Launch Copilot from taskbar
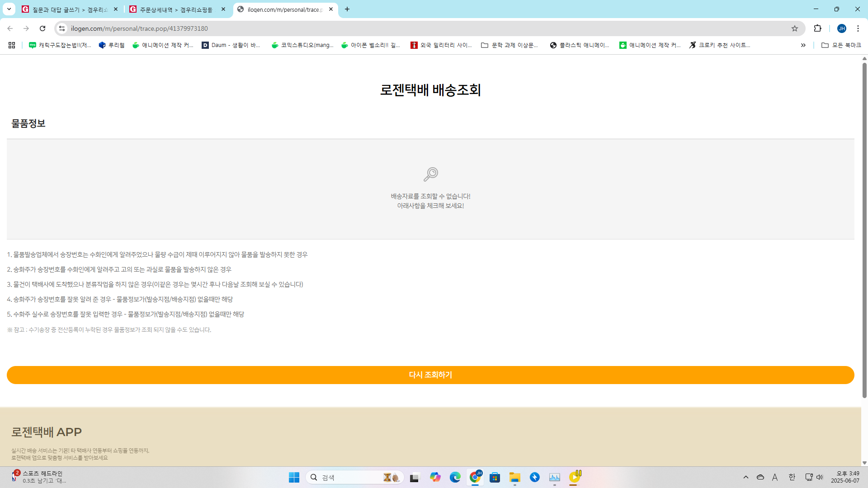868x488 pixels. tap(435, 477)
